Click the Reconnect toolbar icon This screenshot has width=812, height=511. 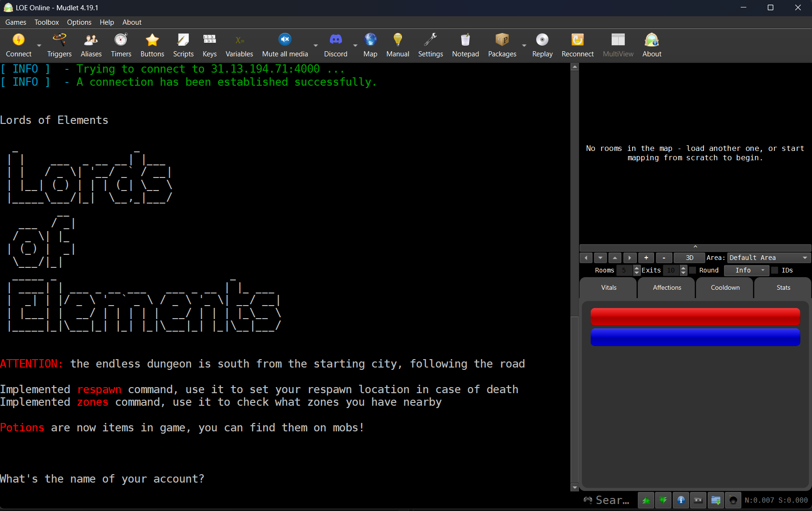577,41
